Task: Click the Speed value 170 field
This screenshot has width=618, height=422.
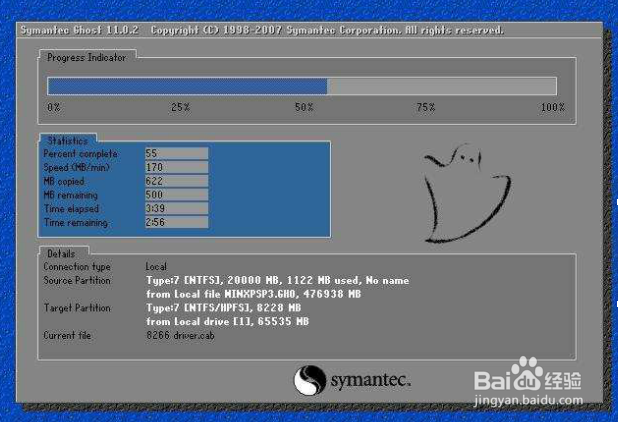Action: point(176,167)
